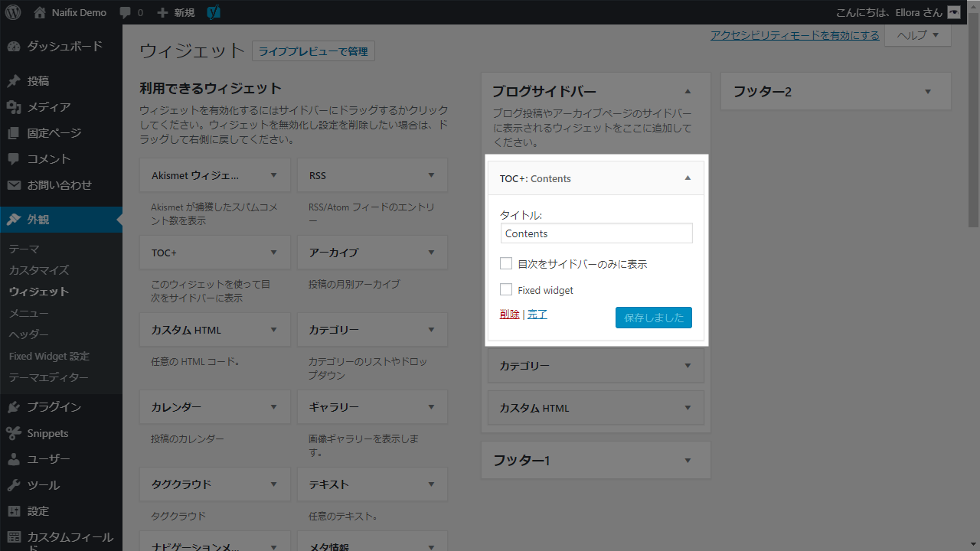Expand the アーカイブ available widget arrow
The width and height of the screenshot is (980, 551).
431,253
